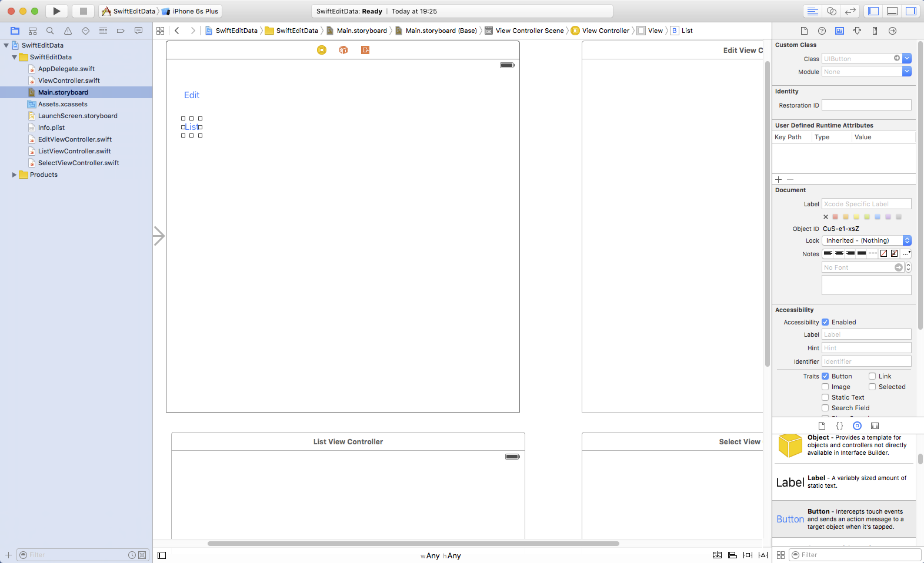Open the Find navigator search icon
Image resolution: width=924 pixels, height=563 pixels.
tap(50, 31)
